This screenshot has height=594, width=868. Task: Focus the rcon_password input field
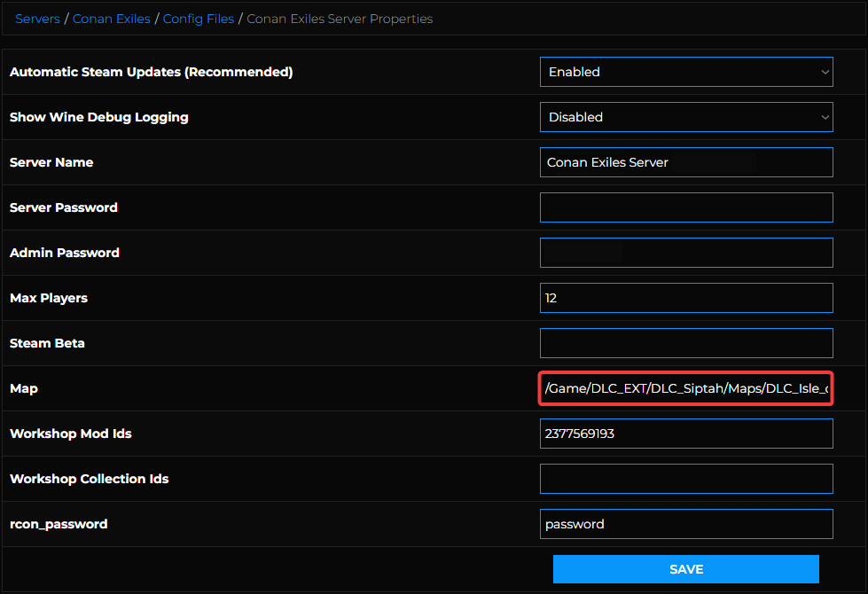click(685, 524)
